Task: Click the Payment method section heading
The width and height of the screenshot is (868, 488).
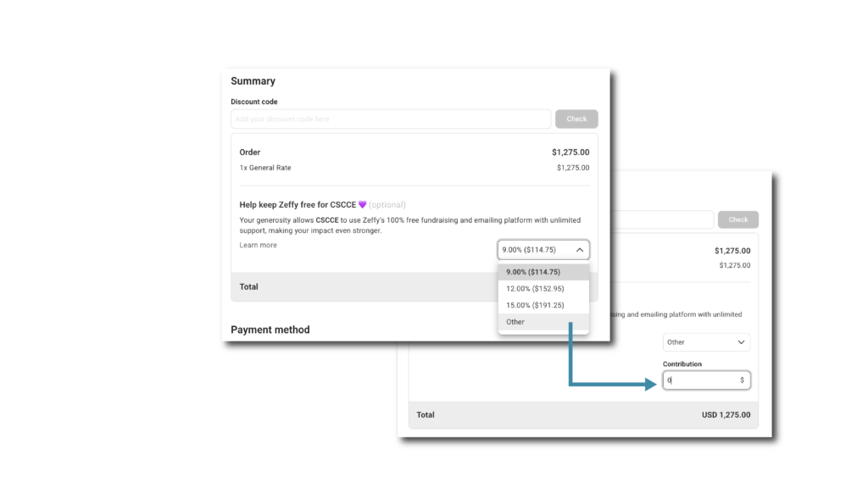Action: 270,329
